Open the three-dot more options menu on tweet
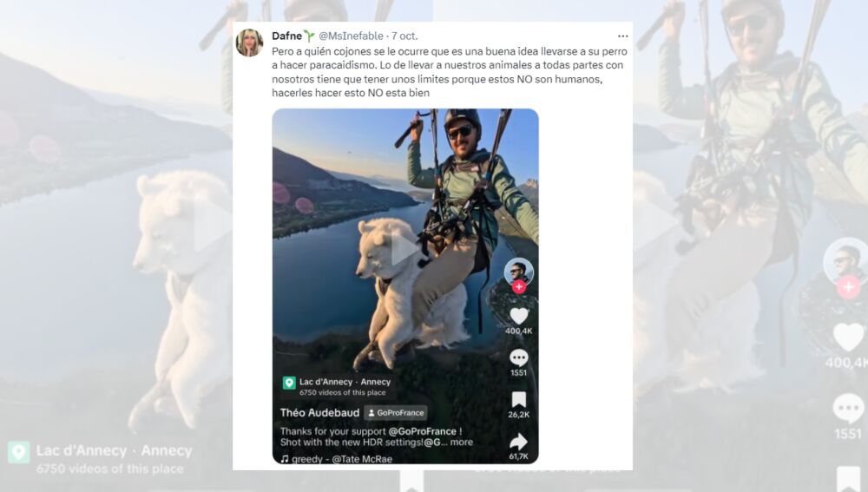The width and height of the screenshot is (868, 492). tap(622, 36)
